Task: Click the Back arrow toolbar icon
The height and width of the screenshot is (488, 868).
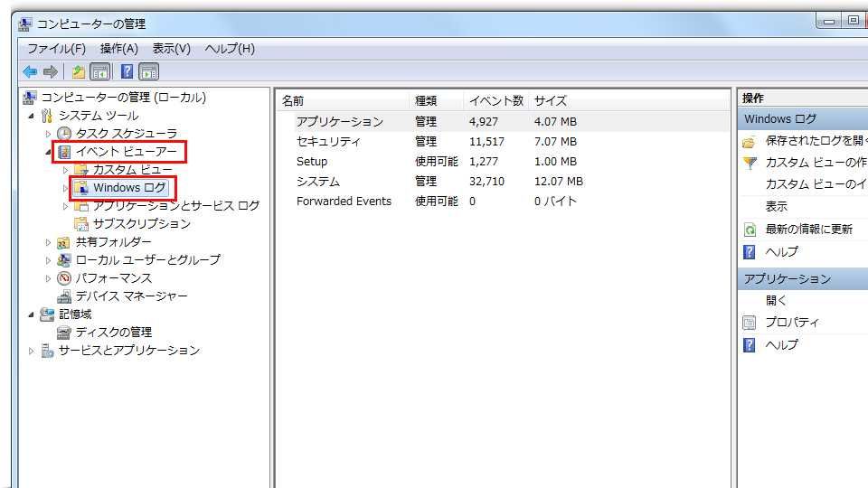Action: [x=30, y=71]
